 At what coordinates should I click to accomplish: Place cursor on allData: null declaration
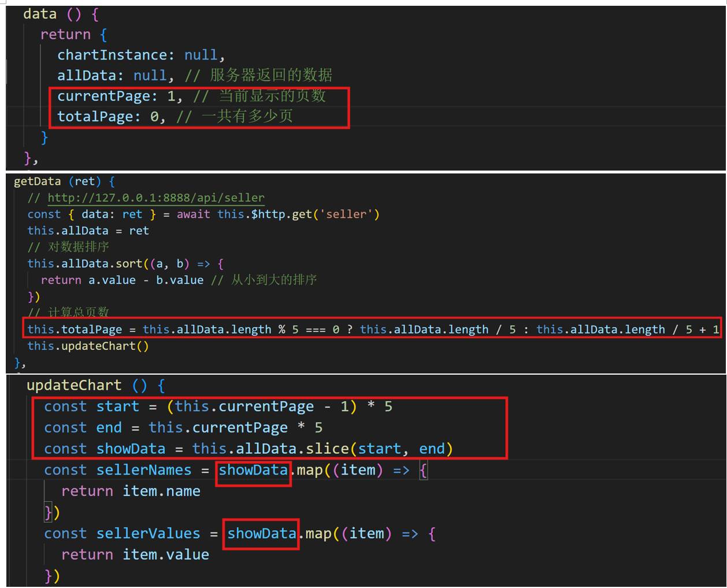coord(112,76)
